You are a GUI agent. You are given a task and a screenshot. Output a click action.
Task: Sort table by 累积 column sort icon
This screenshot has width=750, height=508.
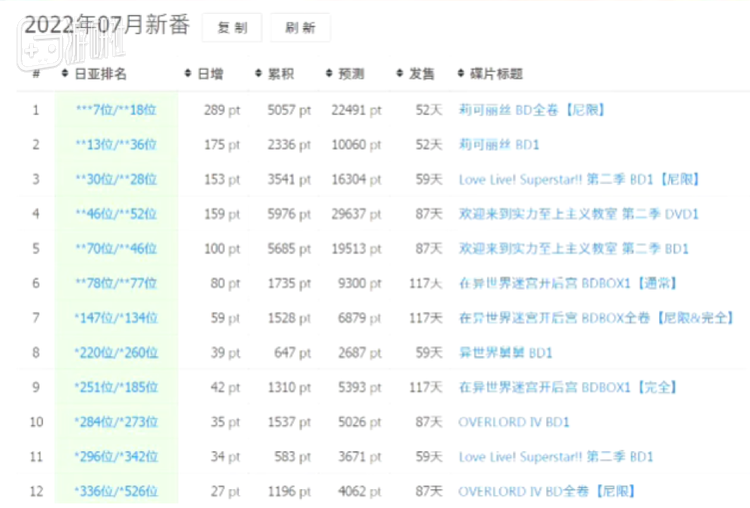[259, 74]
